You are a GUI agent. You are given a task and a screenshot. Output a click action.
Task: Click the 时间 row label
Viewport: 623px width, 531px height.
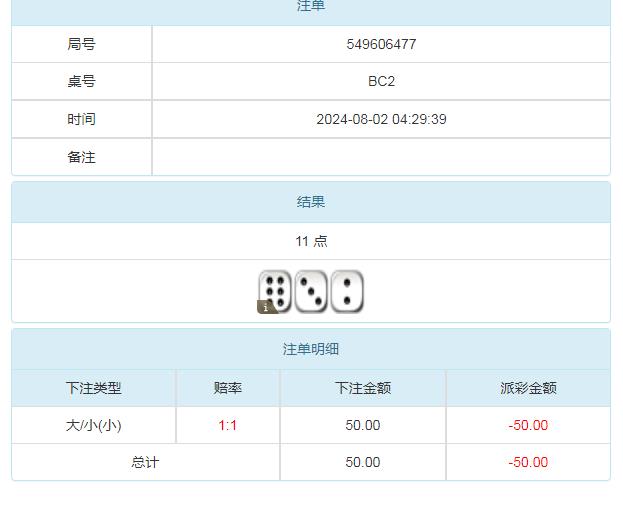click(x=81, y=119)
